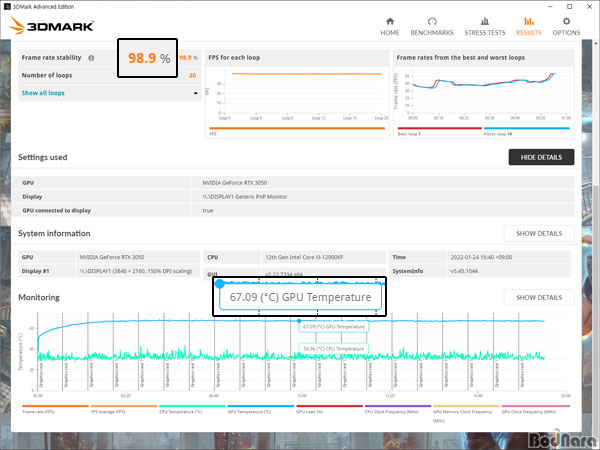Select Time value 2022-01-24 16:40
The height and width of the screenshot is (450, 600).
point(481,257)
